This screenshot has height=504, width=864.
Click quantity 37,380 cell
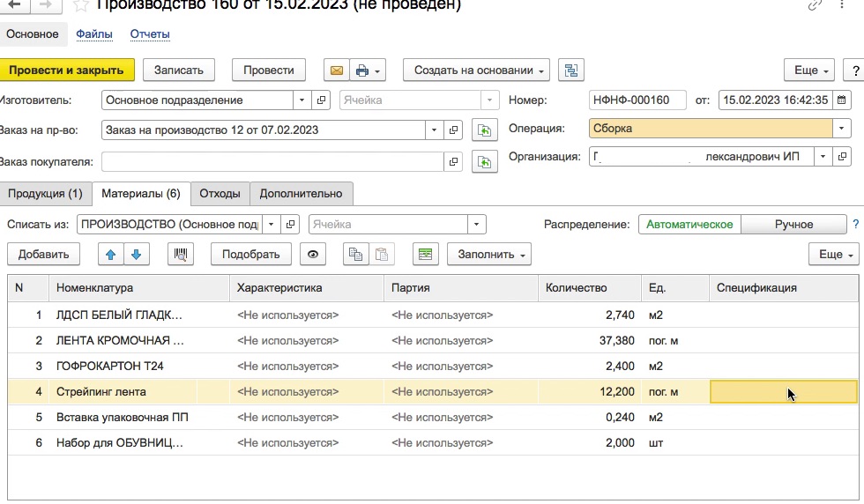click(x=590, y=340)
